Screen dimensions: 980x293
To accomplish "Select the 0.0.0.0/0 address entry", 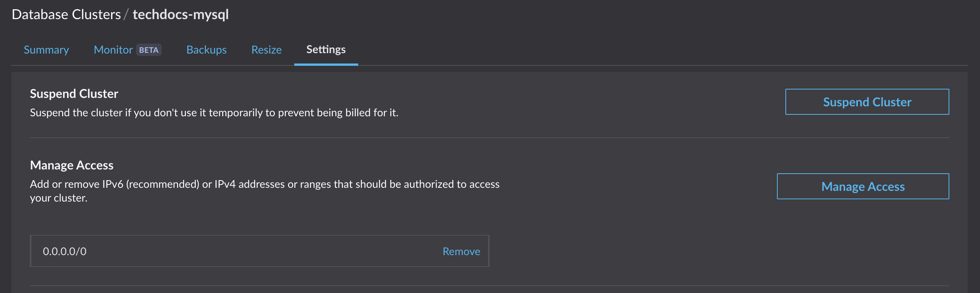I will click(64, 251).
